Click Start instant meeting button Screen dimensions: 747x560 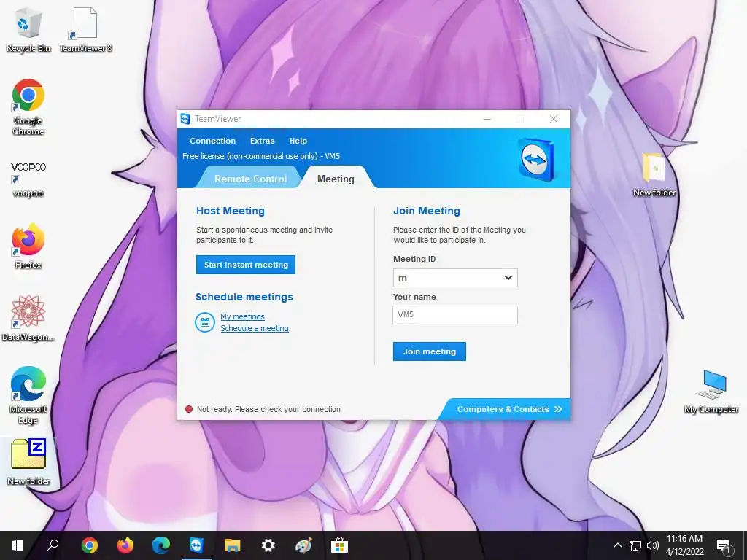tap(246, 265)
